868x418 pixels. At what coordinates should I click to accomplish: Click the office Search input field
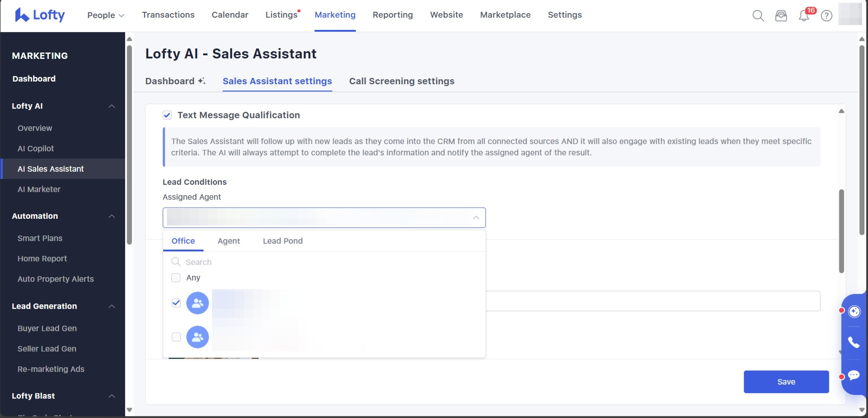[x=324, y=262]
